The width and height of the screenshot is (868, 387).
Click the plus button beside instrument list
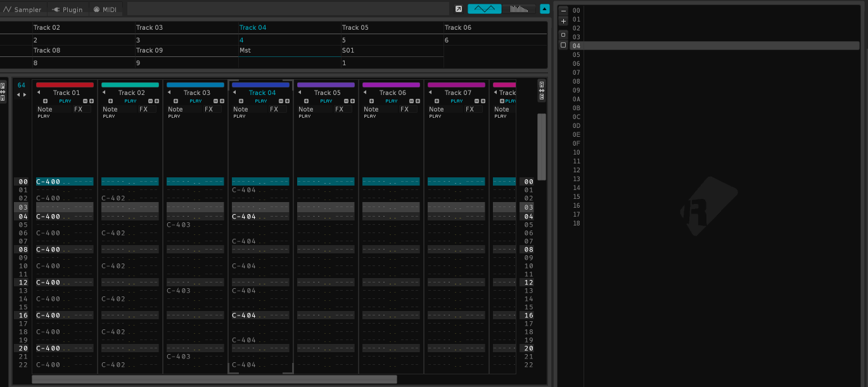tap(563, 21)
